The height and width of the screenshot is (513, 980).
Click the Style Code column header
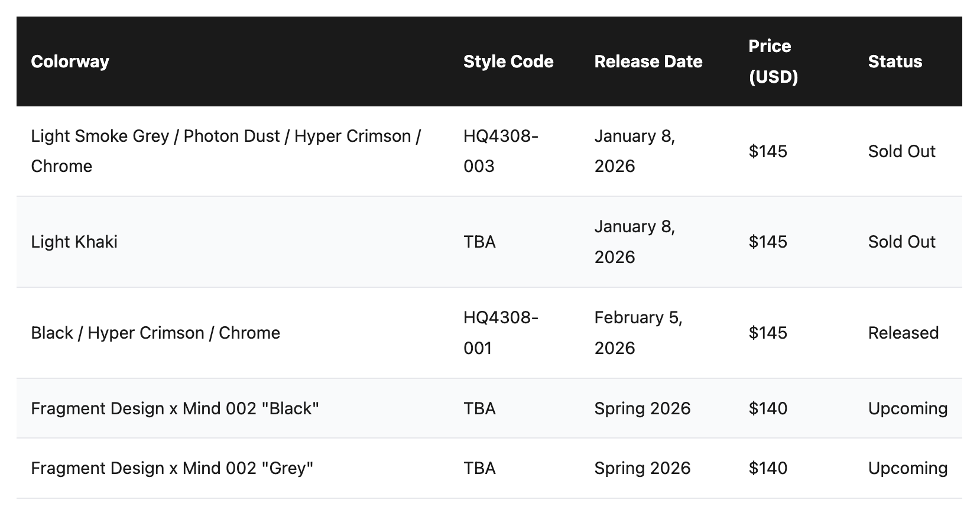pos(508,61)
